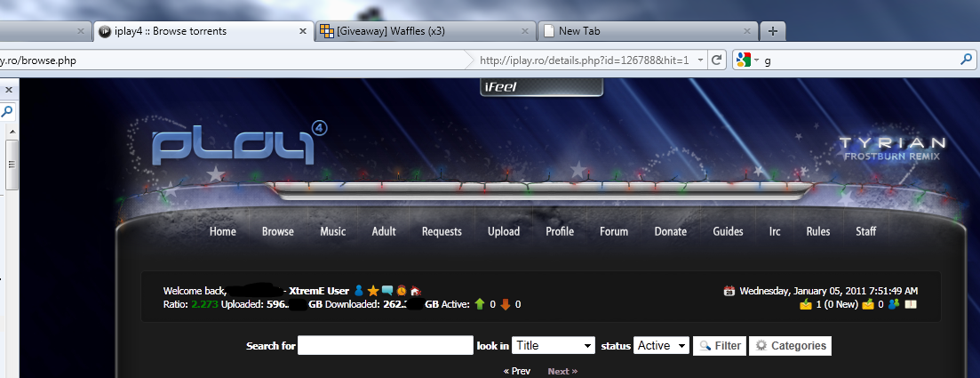The image size is (980, 378).
Task: Close the sidebar panel
Action: click(x=9, y=90)
